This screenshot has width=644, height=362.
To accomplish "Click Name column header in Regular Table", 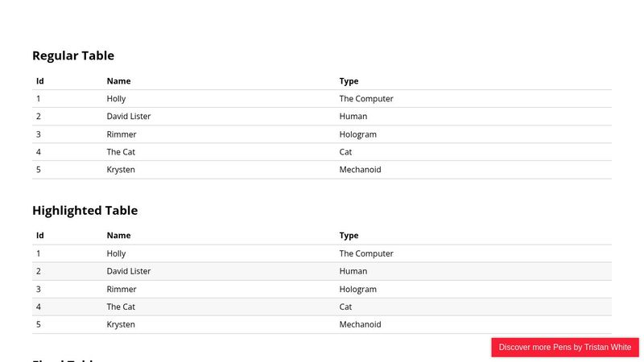I will (x=118, y=81).
